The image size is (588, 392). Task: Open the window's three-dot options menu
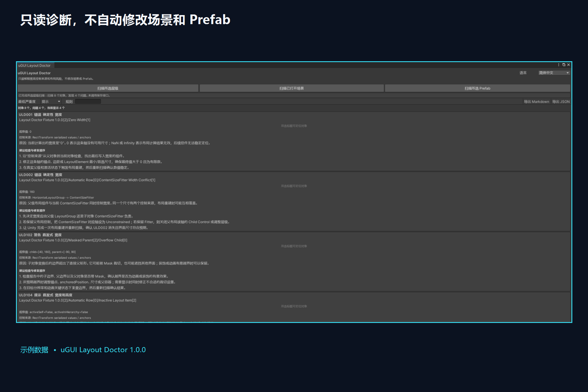click(x=559, y=65)
